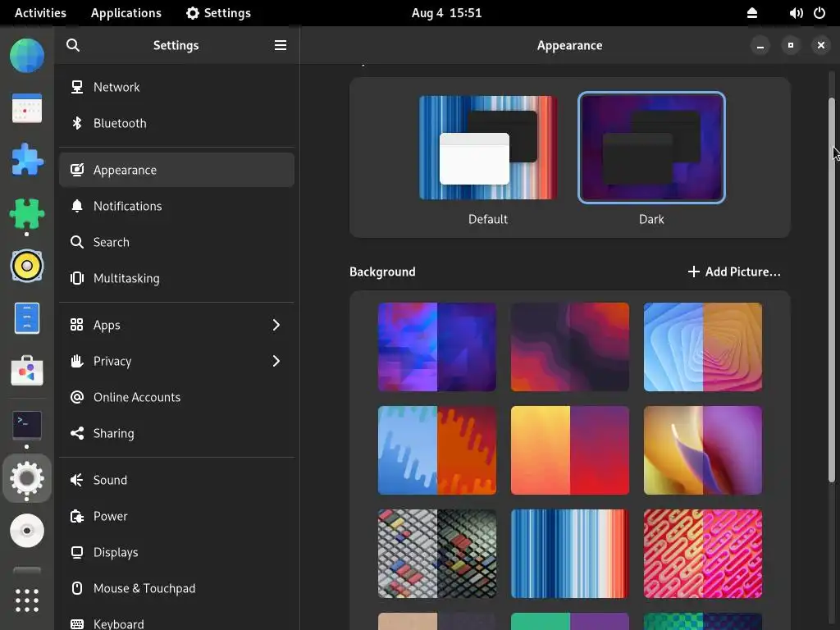This screenshot has height=630, width=840.
Task: Choose the gray keyboard tiles wallpaper
Action: [x=437, y=554]
